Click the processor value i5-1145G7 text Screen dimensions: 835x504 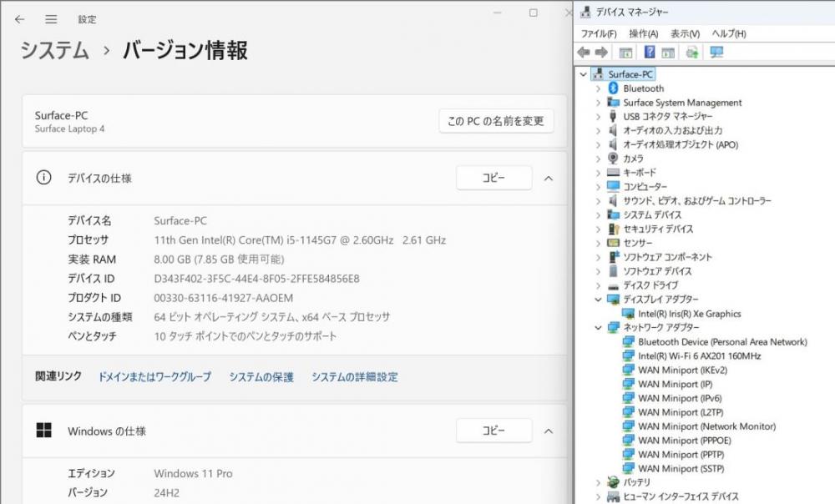pos(300,240)
